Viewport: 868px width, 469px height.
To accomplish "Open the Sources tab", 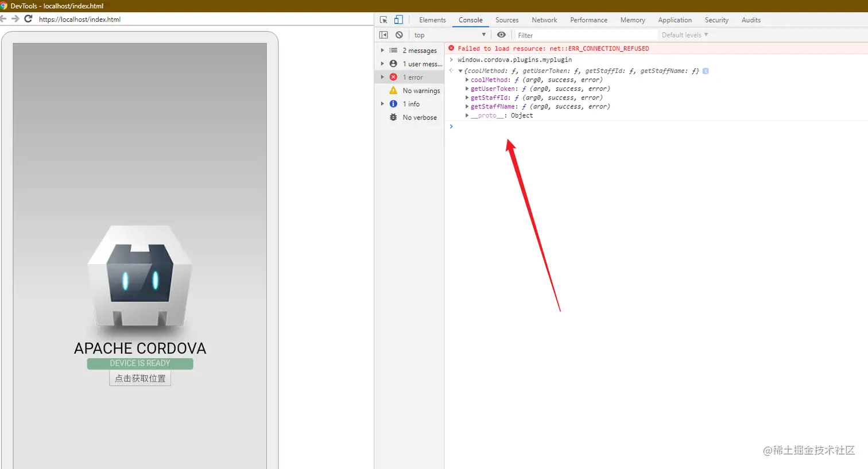I will (507, 20).
